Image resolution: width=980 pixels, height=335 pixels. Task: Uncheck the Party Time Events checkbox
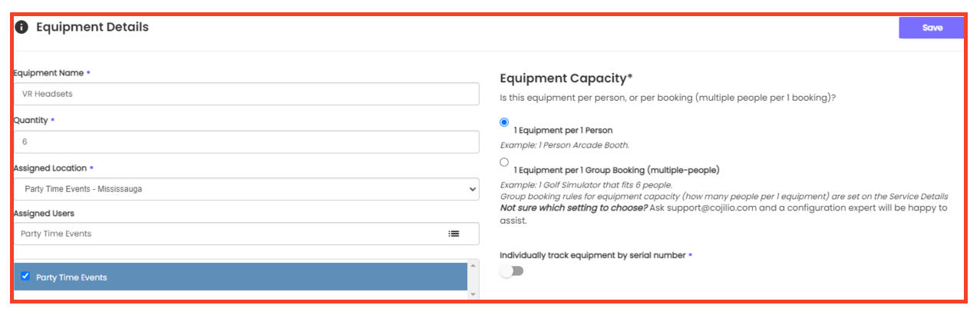[x=25, y=276]
